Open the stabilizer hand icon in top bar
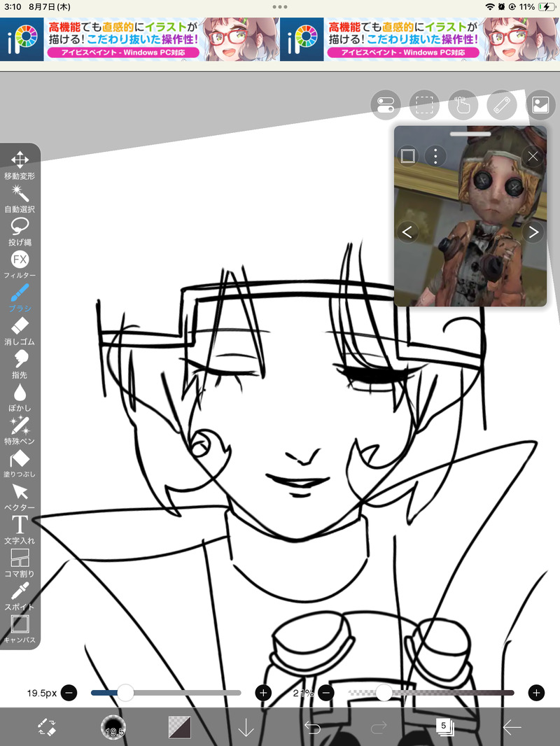560x746 pixels. point(463,105)
